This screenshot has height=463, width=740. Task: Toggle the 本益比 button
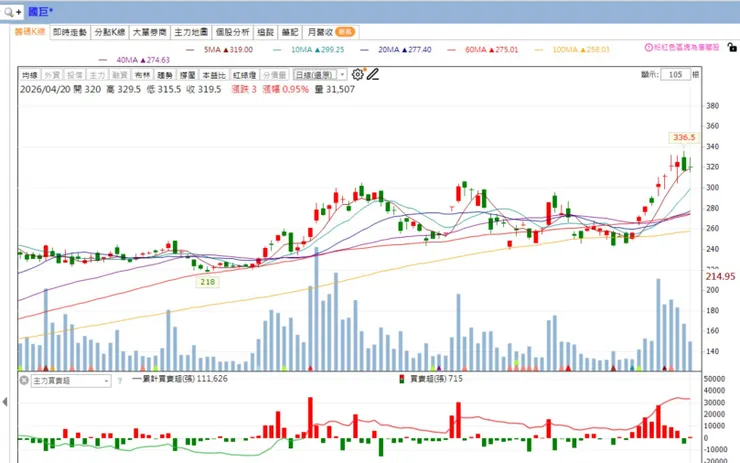[x=214, y=75]
